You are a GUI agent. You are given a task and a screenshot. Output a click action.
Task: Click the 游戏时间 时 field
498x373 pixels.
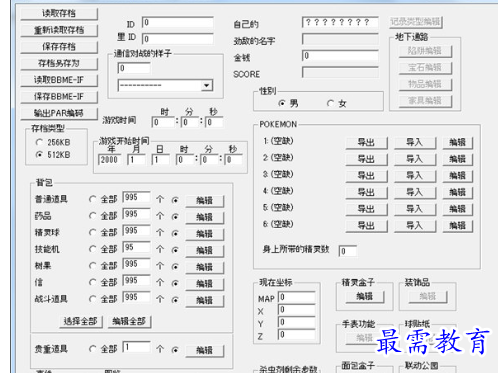[x=163, y=122]
